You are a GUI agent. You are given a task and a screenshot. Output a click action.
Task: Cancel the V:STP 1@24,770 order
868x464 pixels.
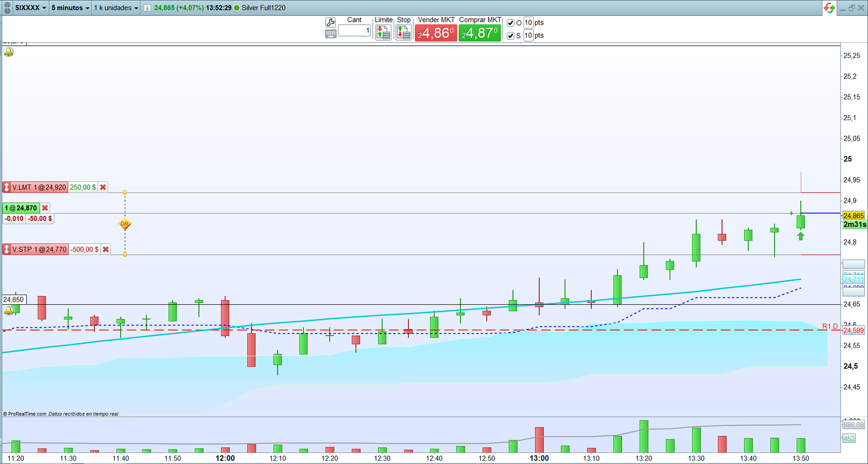(106, 250)
